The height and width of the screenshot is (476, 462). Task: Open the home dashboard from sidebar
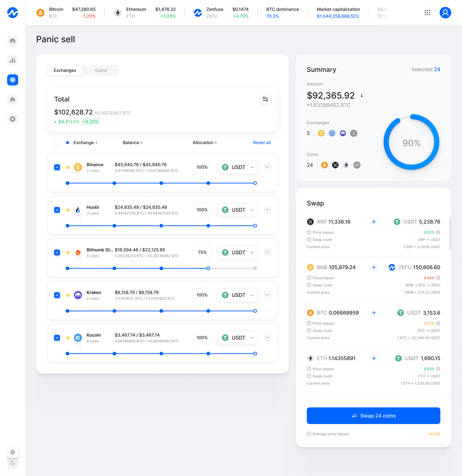click(x=13, y=41)
